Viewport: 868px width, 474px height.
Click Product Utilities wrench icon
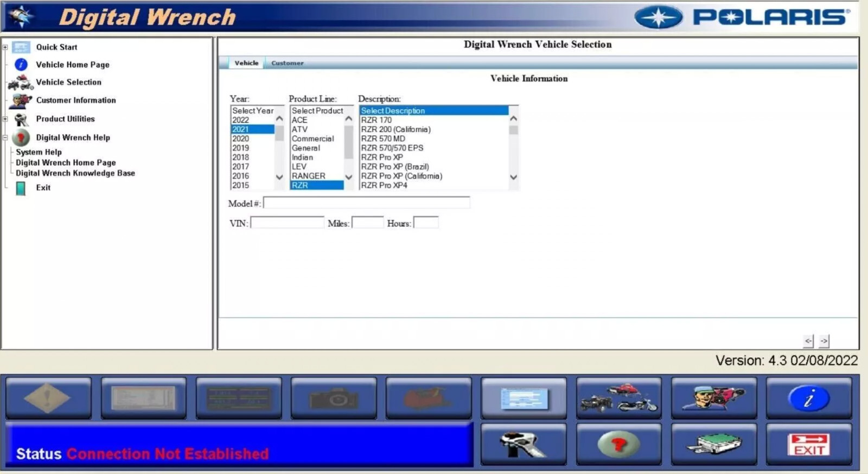[21, 119]
